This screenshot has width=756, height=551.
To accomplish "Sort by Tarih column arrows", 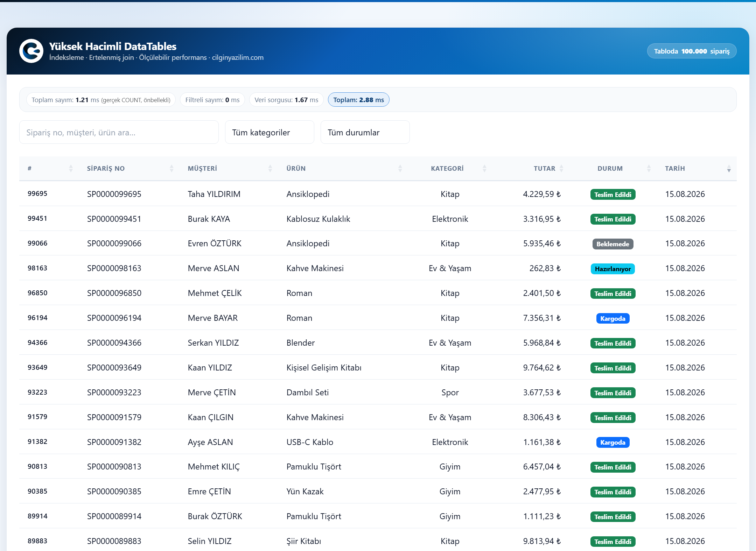I will click(729, 169).
